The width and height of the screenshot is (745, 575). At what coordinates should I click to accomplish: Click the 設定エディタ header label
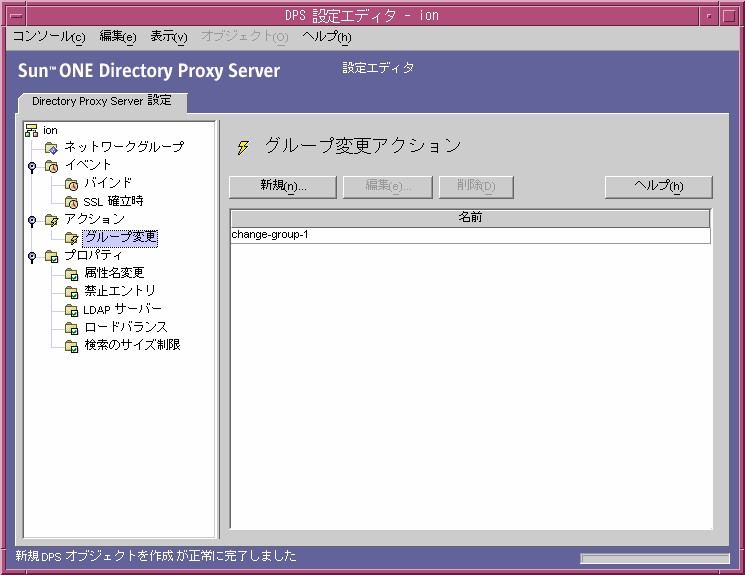[x=378, y=68]
